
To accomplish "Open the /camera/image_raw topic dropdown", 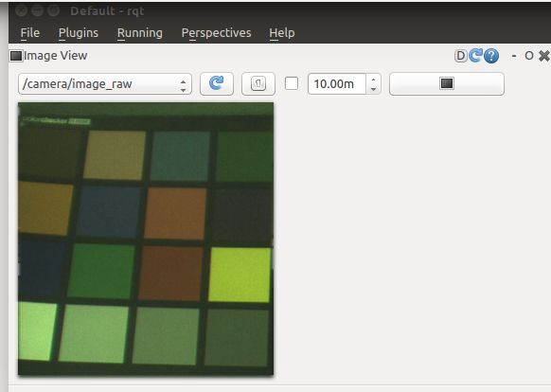I will [x=105, y=84].
